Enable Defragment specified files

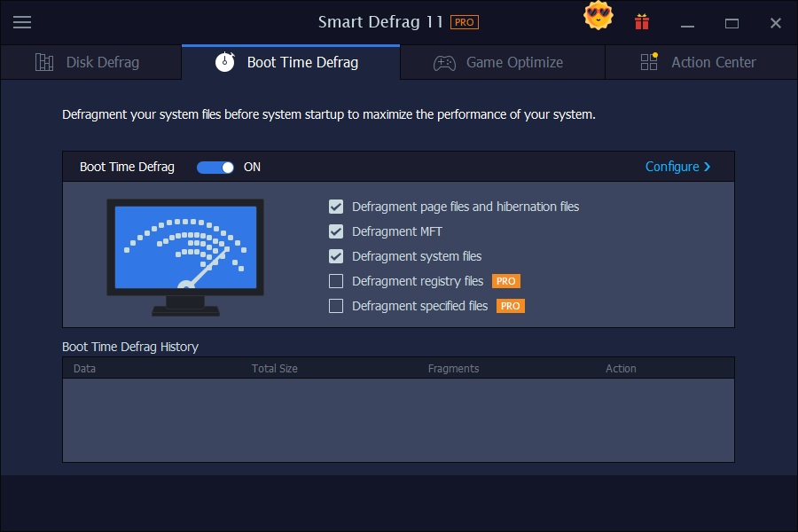coord(336,306)
